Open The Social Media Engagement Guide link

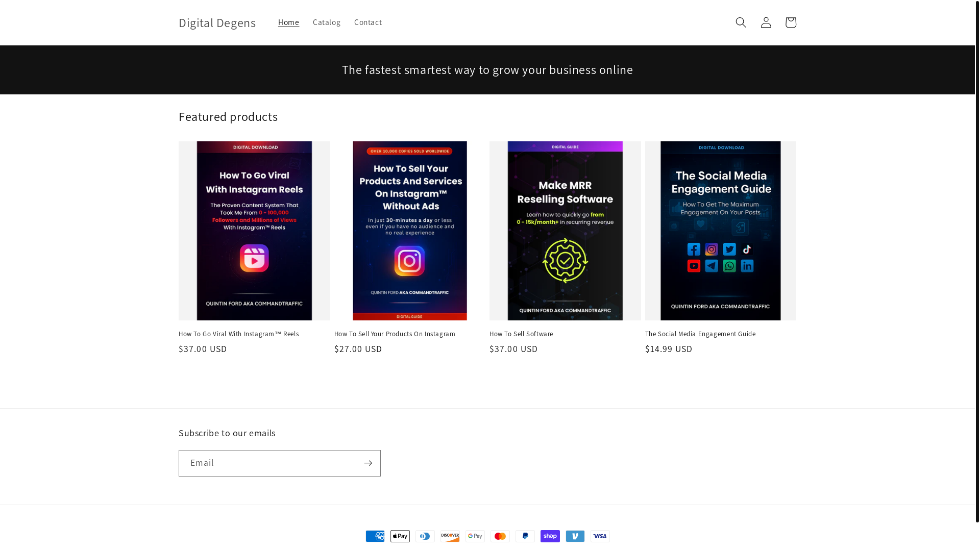700,334
